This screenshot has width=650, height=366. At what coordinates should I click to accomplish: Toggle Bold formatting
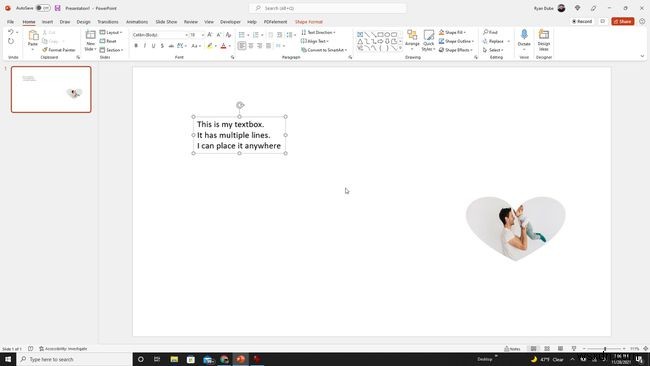click(x=136, y=46)
